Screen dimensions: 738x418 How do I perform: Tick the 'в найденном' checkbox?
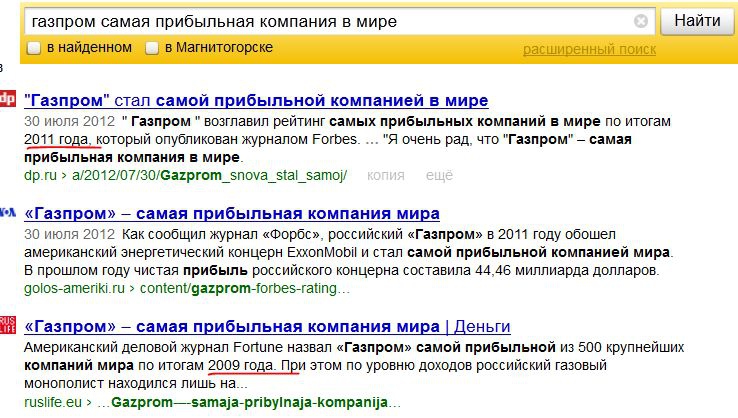point(33,48)
